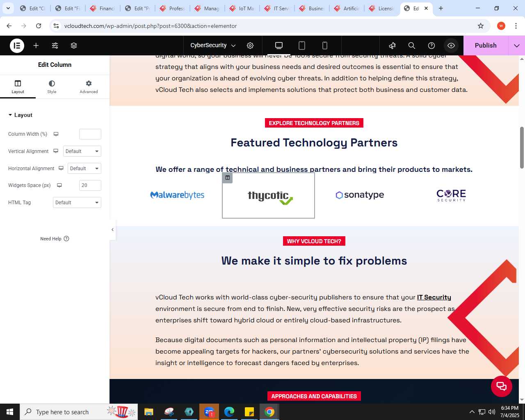This screenshot has height=420, width=525.
Task: Open the Finder search icon
Action: tap(412, 46)
